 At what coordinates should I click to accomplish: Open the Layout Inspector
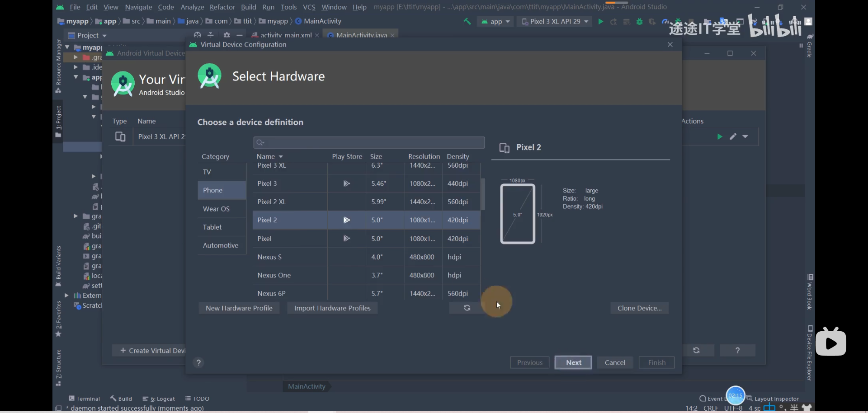(x=773, y=399)
